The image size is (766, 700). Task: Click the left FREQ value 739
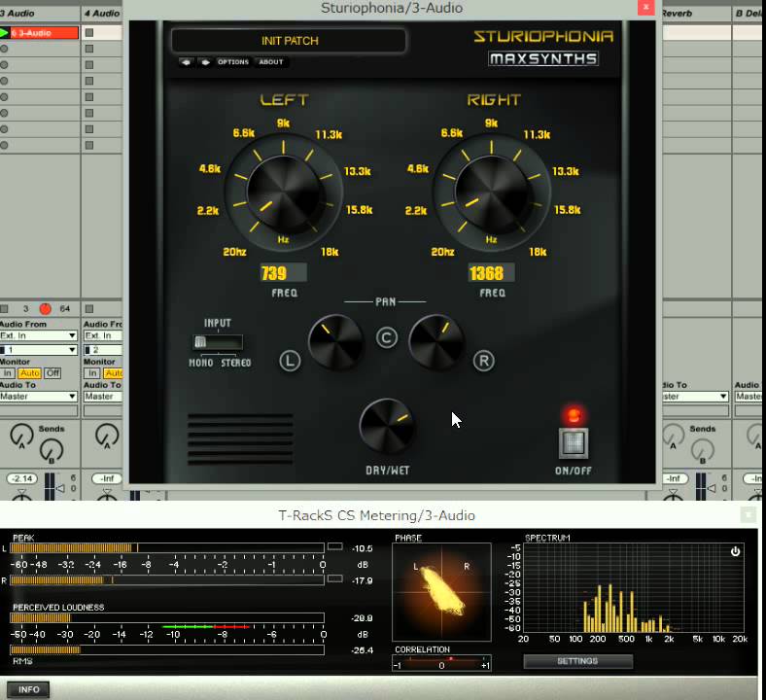click(283, 272)
